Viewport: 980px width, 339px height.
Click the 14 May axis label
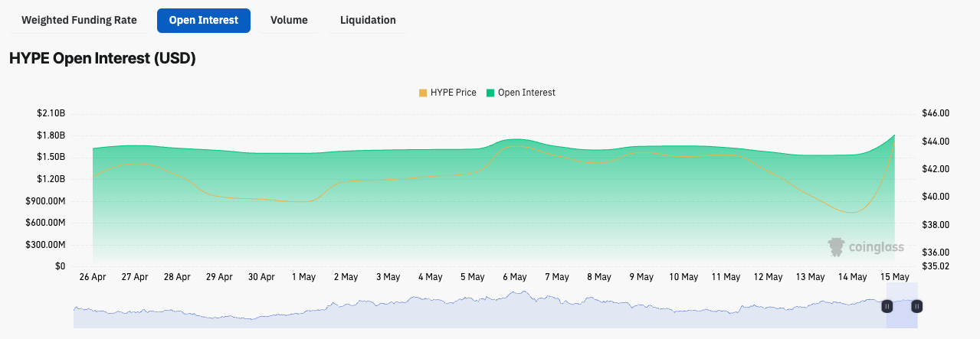pos(853,277)
